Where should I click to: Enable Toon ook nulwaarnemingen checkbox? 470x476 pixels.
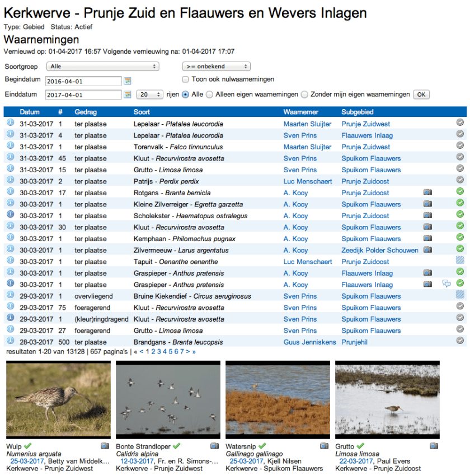click(x=185, y=79)
